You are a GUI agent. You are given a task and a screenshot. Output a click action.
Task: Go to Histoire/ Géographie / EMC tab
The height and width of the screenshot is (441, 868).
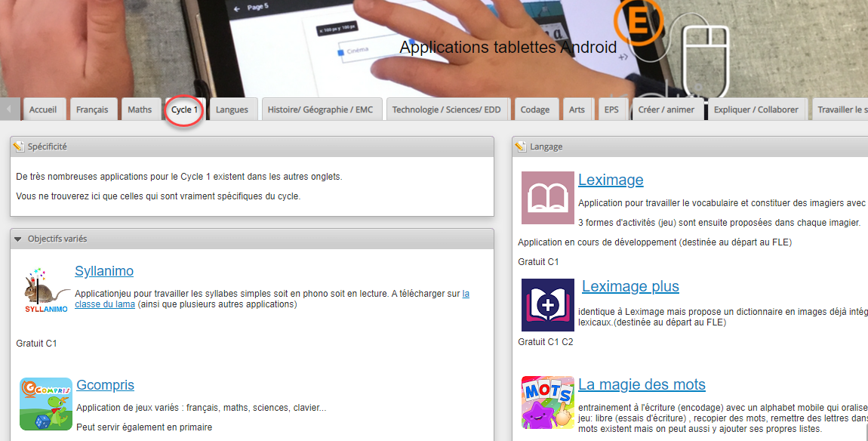pos(321,109)
